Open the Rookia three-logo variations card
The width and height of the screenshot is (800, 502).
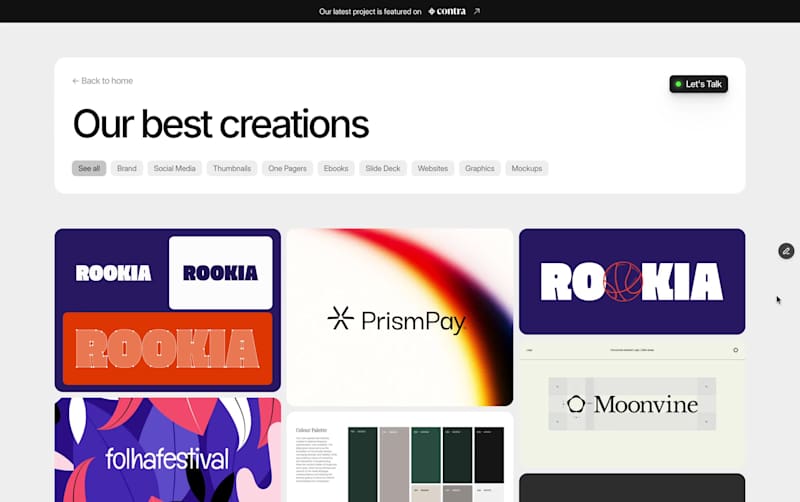point(167,310)
